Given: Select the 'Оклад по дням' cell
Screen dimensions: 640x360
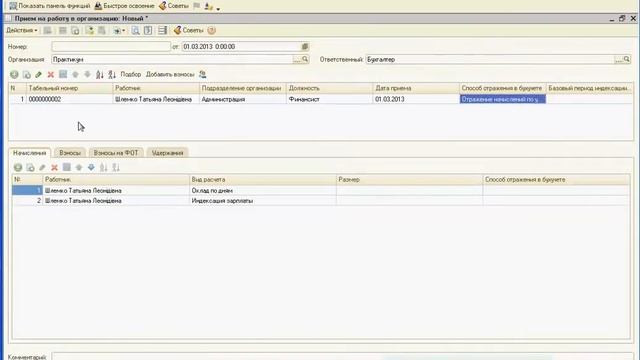Looking at the screenshot, I should pos(263,191).
